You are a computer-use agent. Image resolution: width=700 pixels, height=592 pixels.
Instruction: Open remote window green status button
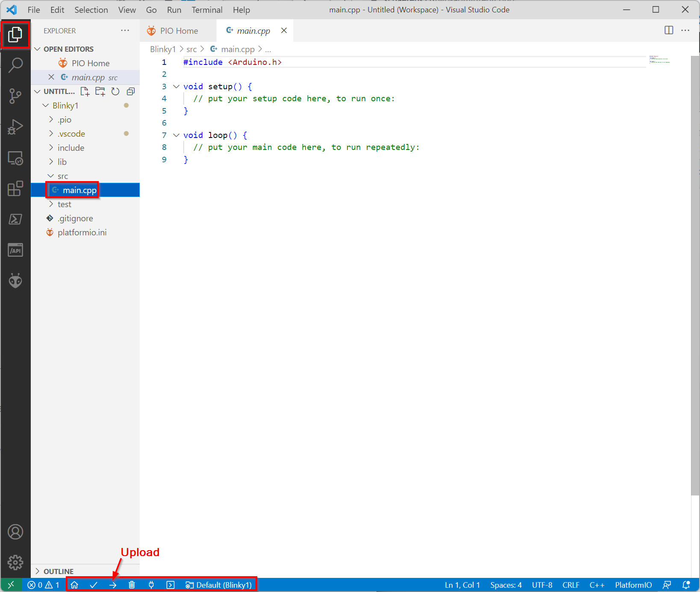tap(11, 585)
